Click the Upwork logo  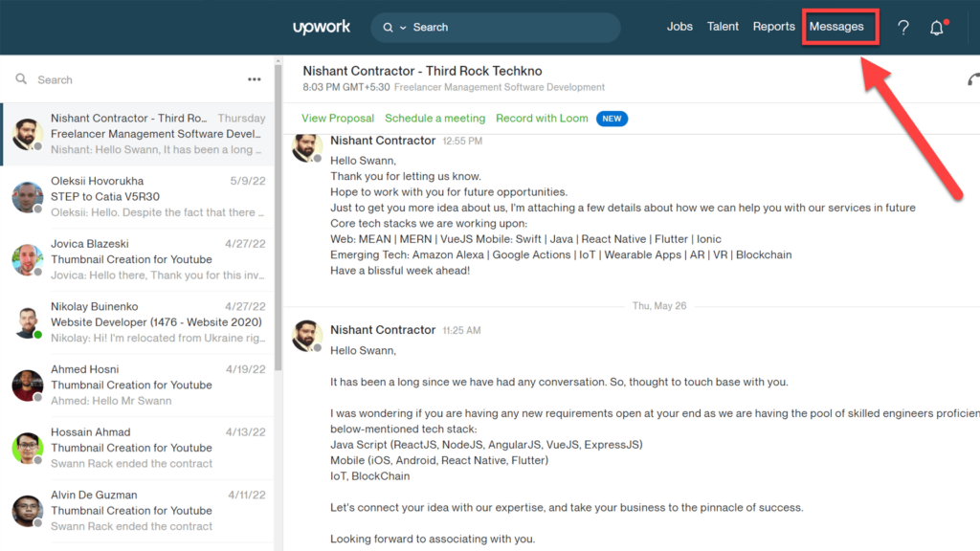(322, 28)
